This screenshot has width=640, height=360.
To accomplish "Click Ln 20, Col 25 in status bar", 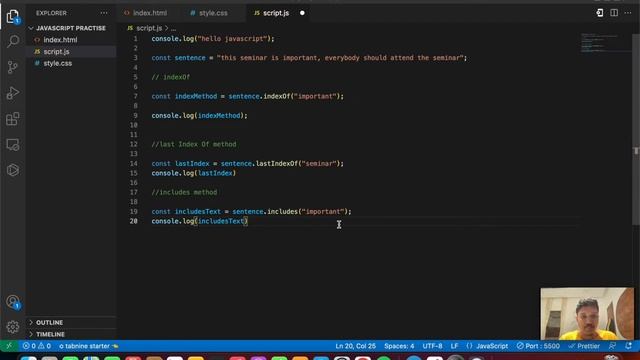I will [x=356, y=346].
